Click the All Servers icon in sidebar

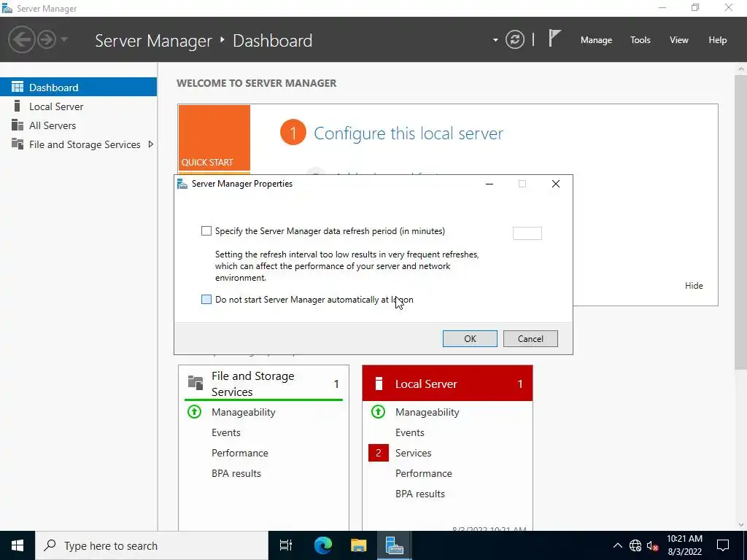(18, 125)
